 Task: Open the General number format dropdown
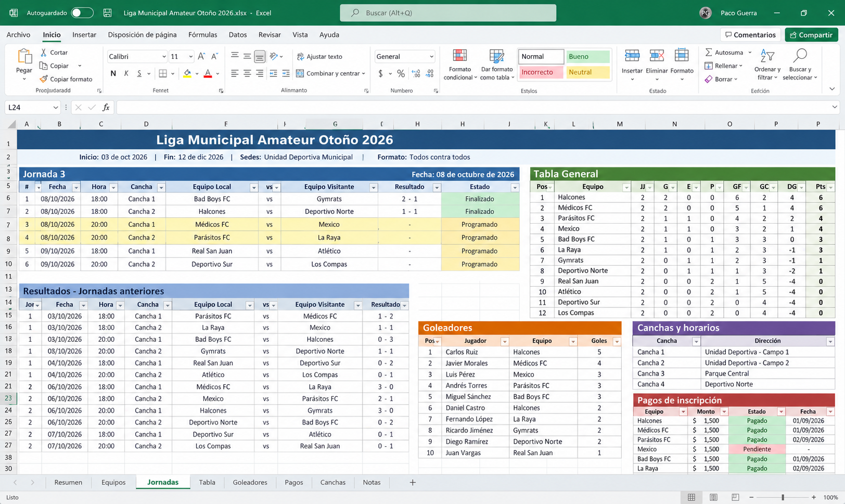point(431,56)
